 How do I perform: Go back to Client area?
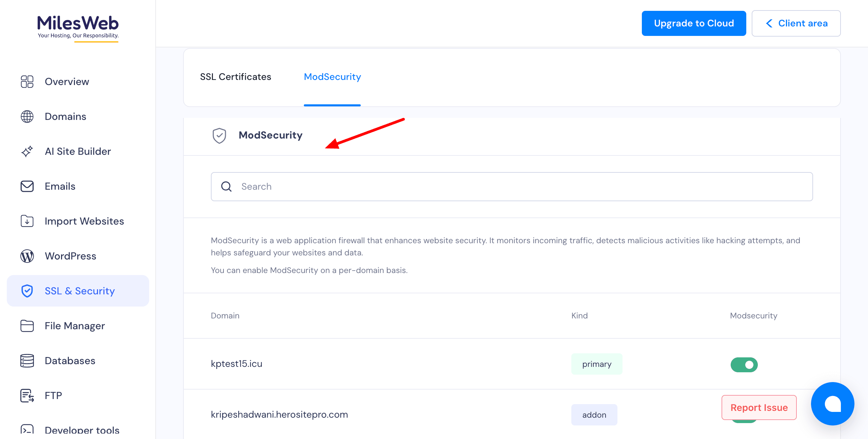[796, 23]
